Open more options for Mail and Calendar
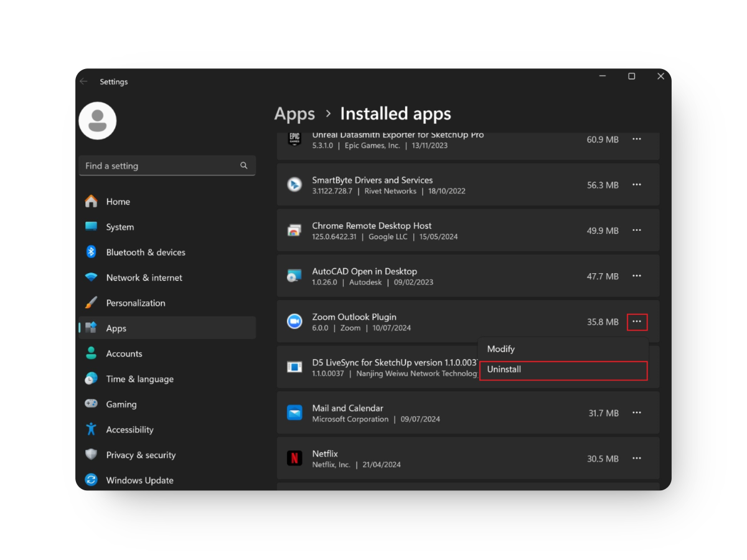Screen dimensions: 747x560 (636, 413)
